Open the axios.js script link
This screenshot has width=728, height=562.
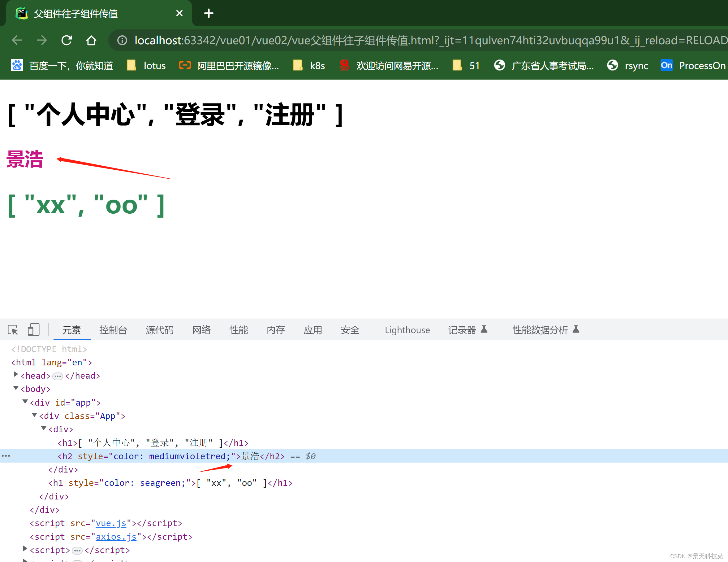point(116,537)
